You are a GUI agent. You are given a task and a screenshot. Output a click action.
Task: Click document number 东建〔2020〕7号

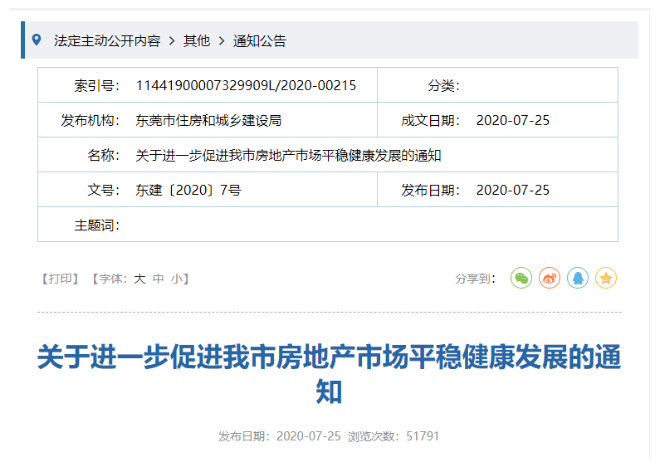click(x=188, y=190)
